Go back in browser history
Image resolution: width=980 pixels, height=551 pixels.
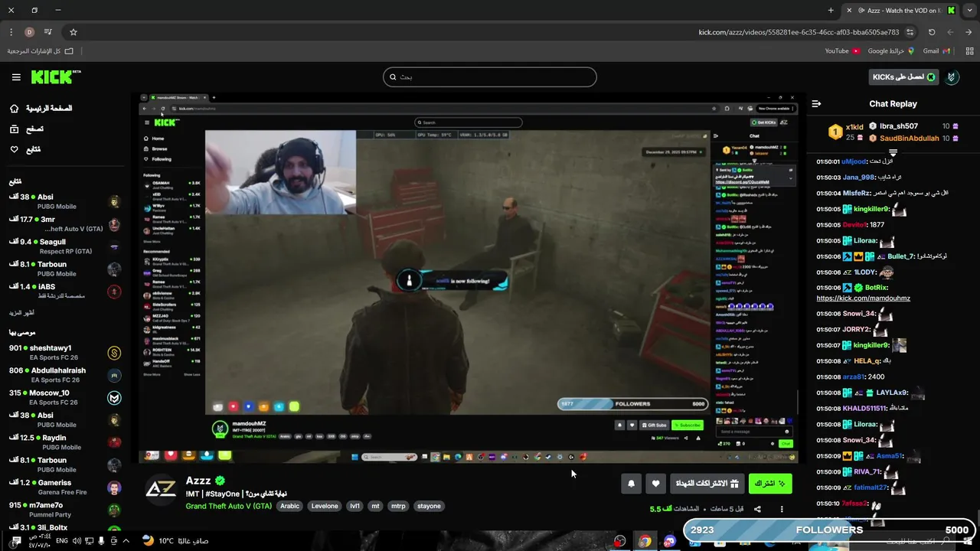click(968, 32)
